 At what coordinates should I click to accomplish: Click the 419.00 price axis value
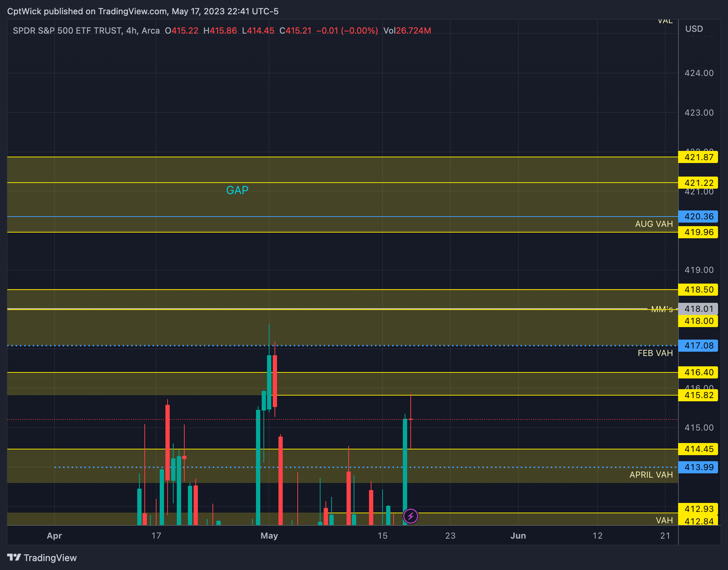pyautogui.click(x=699, y=270)
